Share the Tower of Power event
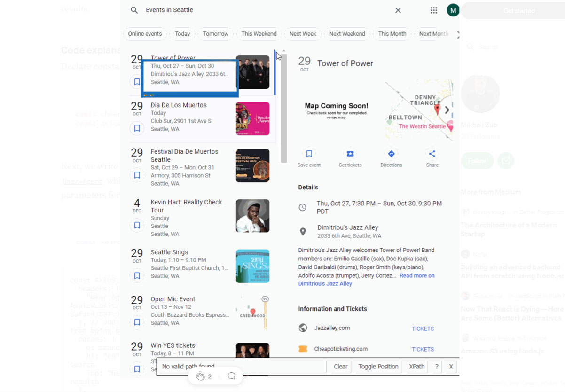Viewport: 565px width, 392px height. tap(432, 153)
